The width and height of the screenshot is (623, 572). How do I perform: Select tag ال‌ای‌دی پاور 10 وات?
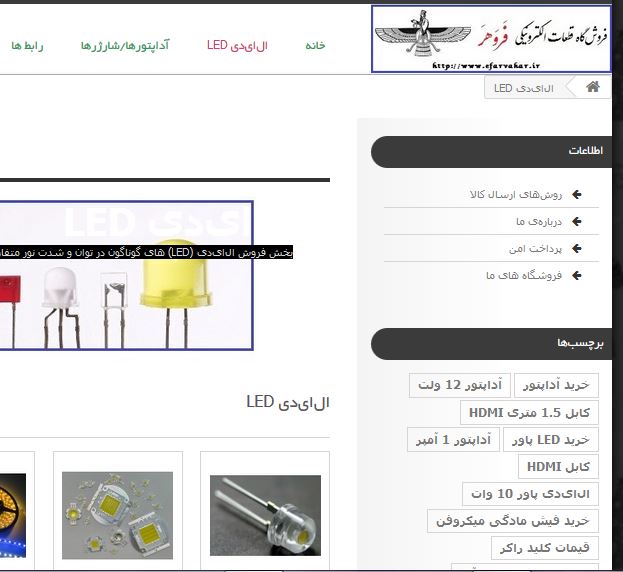[x=530, y=494]
